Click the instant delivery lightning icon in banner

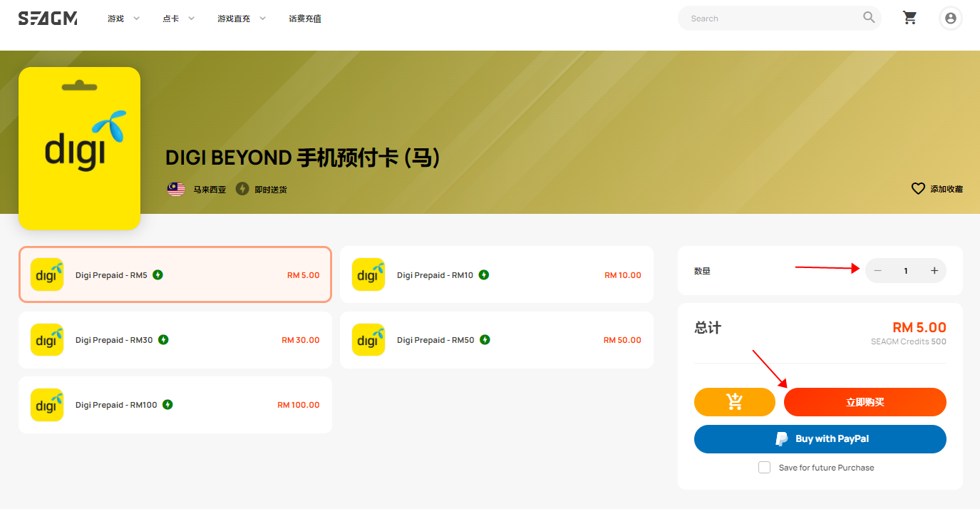[242, 189]
